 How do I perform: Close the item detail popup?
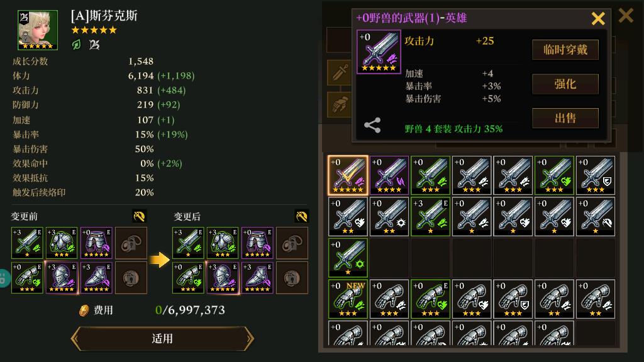click(x=598, y=18)
